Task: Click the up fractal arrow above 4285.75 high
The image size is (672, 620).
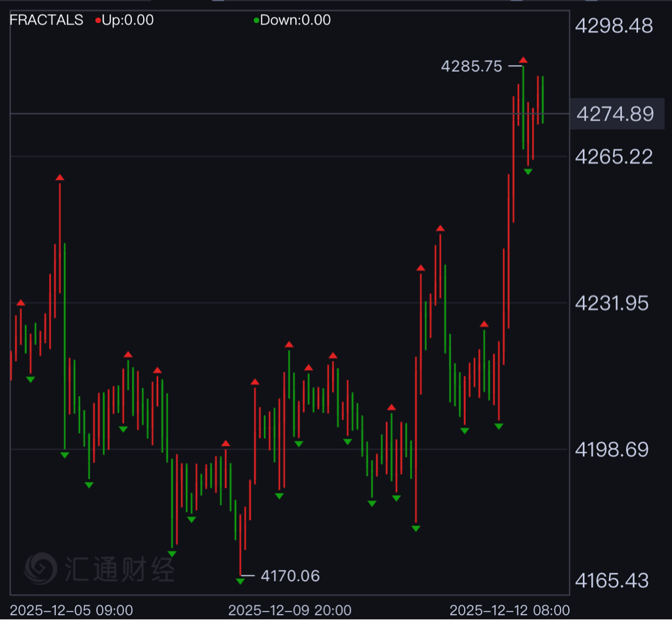Action: [523, 60]
